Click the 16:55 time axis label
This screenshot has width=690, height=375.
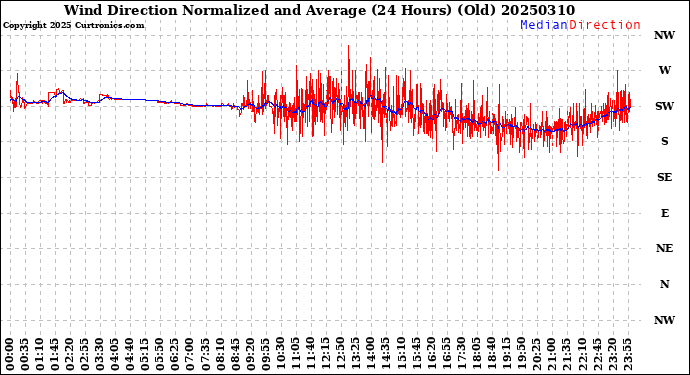coord(446,354)
